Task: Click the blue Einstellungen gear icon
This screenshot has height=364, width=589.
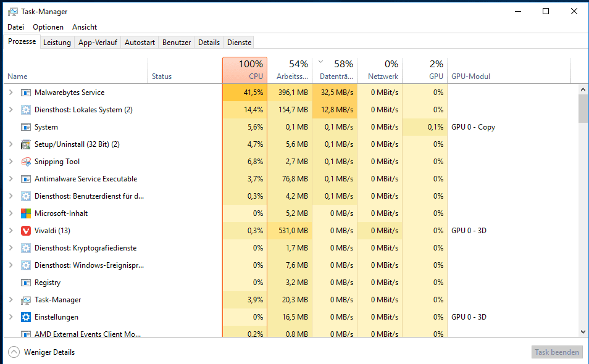Action: 25,316
